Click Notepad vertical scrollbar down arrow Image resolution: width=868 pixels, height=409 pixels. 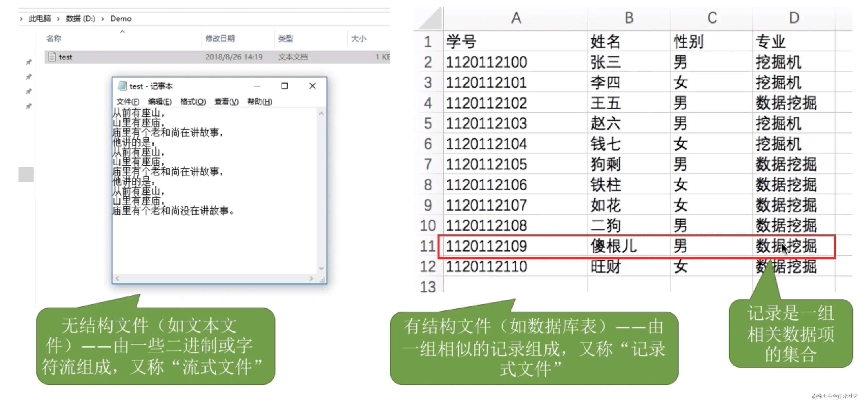point(321,268)
